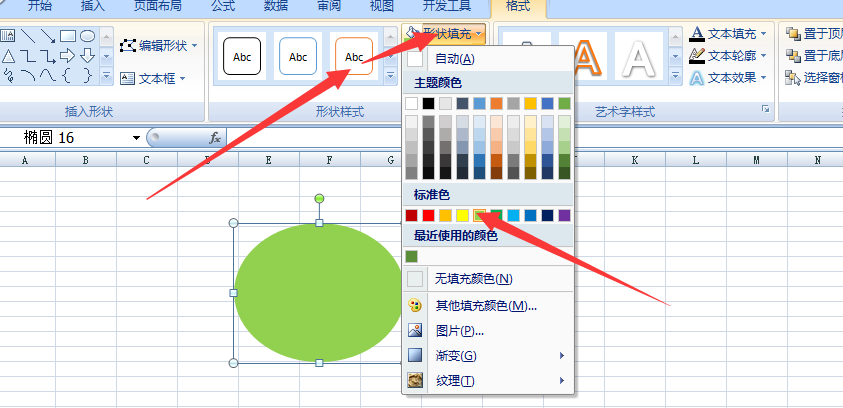Screen dimensions: 843x408
Task: Select the vertical text box shape
Action: [8, 36]
